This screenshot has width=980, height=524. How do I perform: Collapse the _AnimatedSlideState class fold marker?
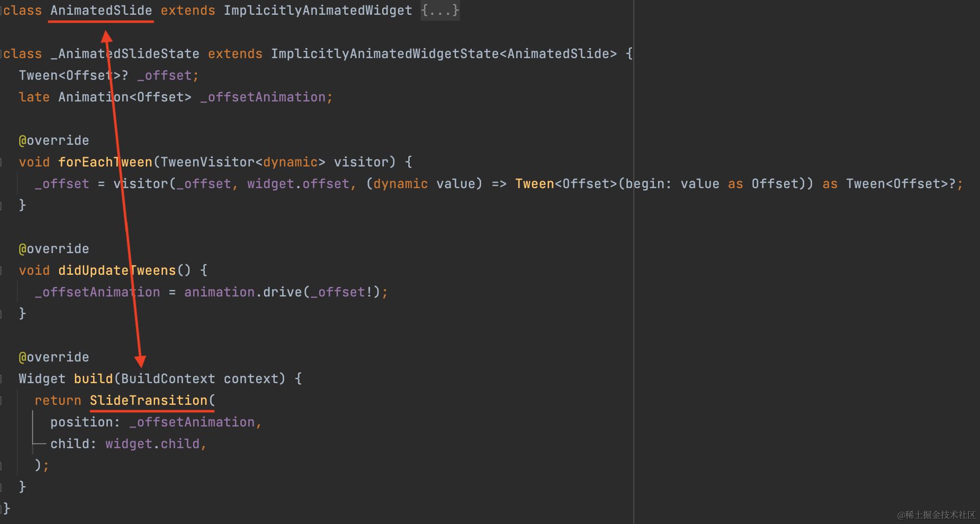(x=1, y=54)
